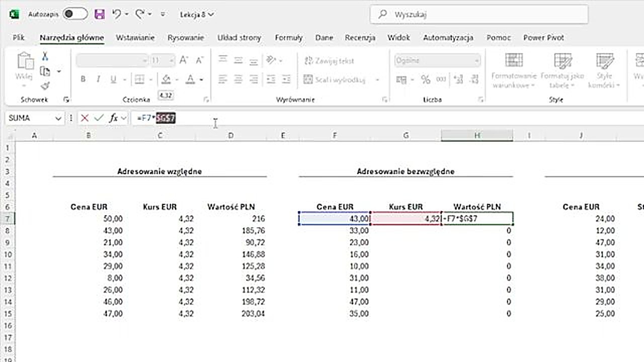Click the Undo arrow icon

click(x=117, y=15)
